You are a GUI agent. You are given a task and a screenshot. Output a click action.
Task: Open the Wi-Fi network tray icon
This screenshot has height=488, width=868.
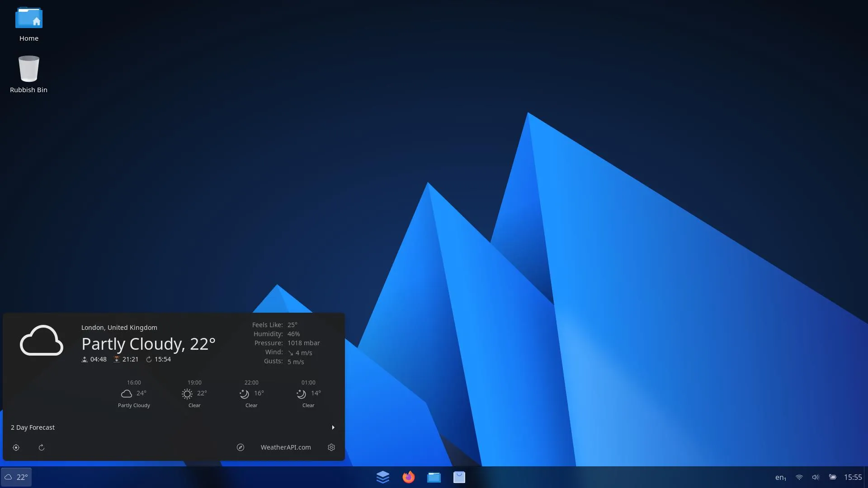point(799,477)
